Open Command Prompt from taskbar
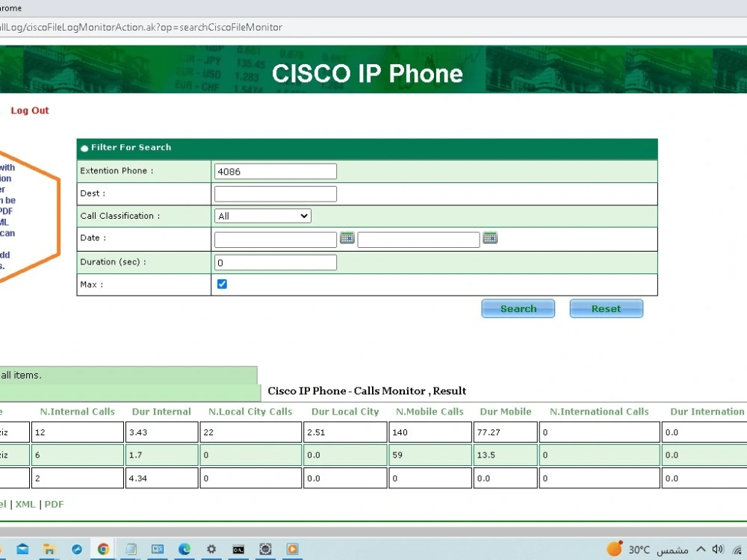 pos(239,550)
